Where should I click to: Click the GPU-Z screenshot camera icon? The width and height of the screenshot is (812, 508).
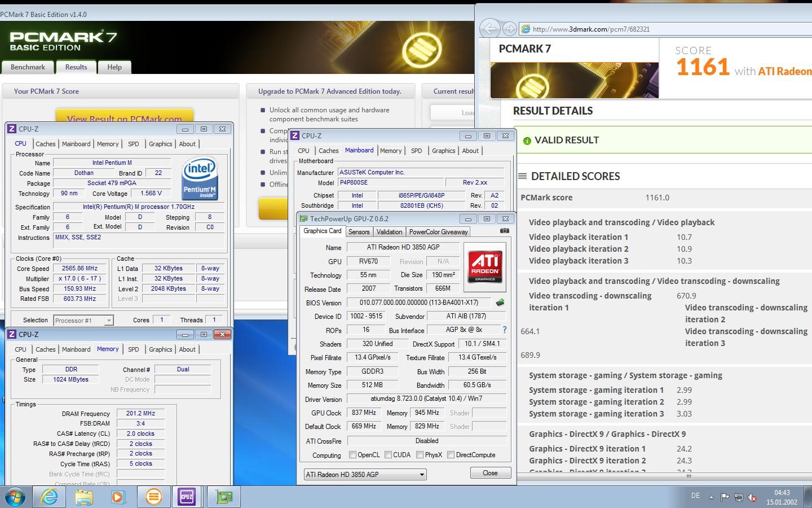pyautogui.click(x=504, y=231)
